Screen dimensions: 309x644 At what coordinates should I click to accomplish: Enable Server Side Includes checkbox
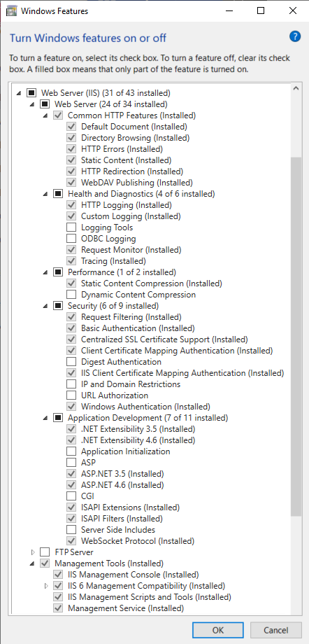[x=71, y=530]
